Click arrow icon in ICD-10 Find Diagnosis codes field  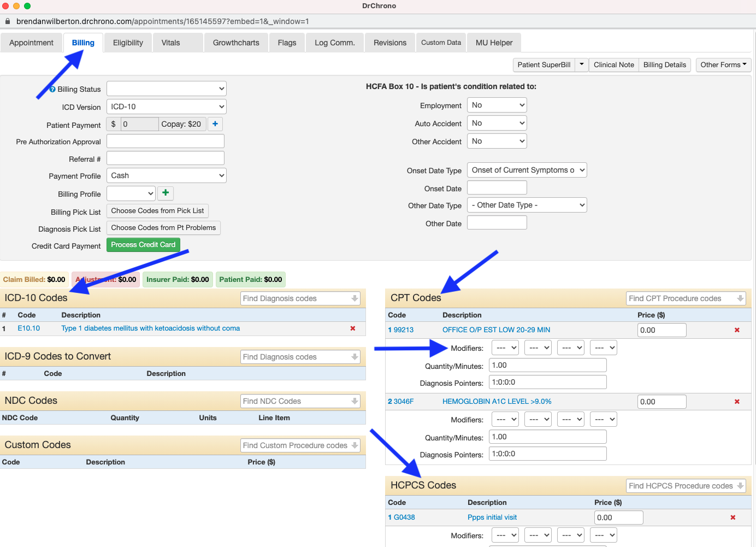pyautogui.click(x=355, y=298)
